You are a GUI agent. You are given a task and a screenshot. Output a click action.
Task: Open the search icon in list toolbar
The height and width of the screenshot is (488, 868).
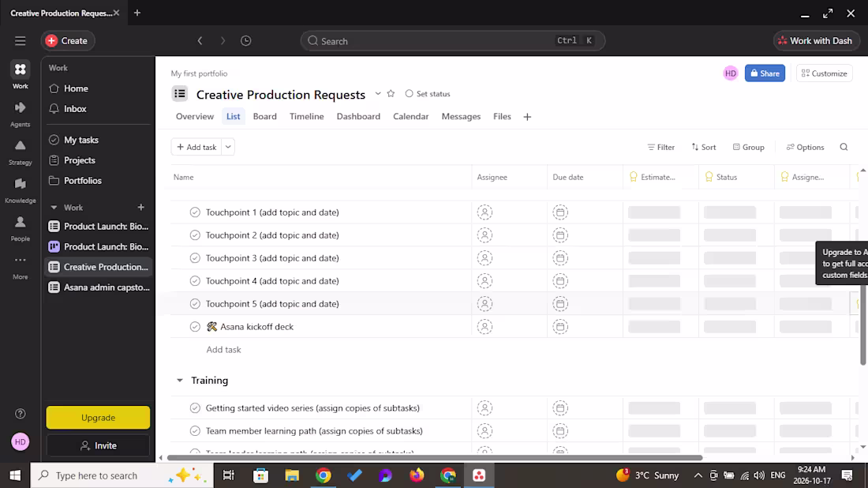844,147
